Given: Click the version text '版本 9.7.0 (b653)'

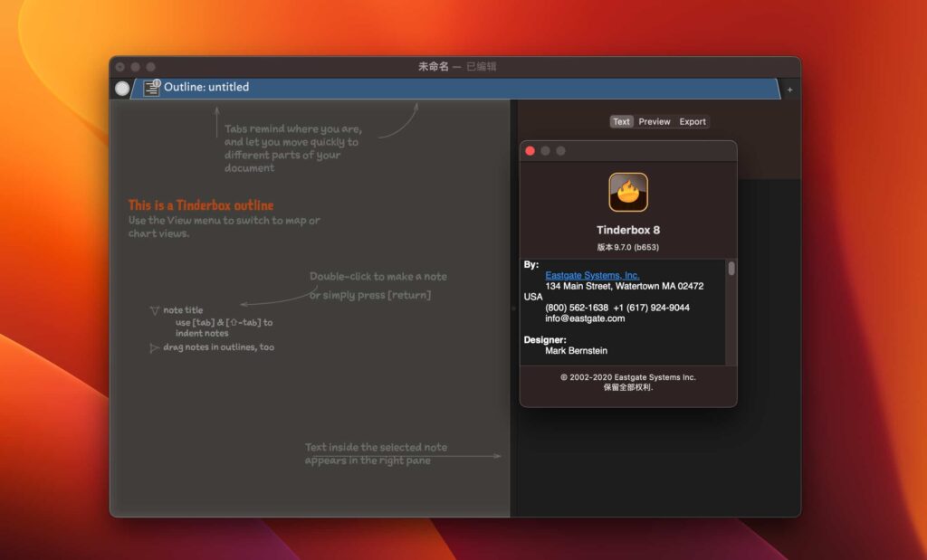Looking at the screenshot, I should [626, 246].
